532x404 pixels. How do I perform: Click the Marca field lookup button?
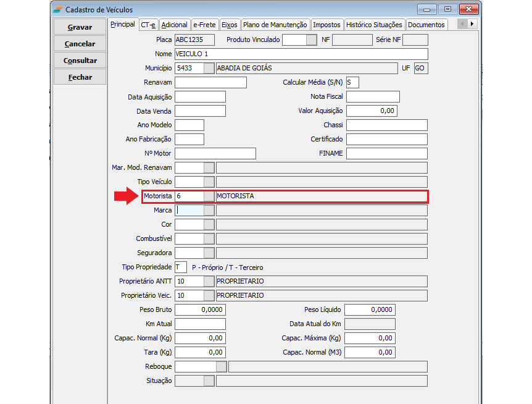[209, 211]
